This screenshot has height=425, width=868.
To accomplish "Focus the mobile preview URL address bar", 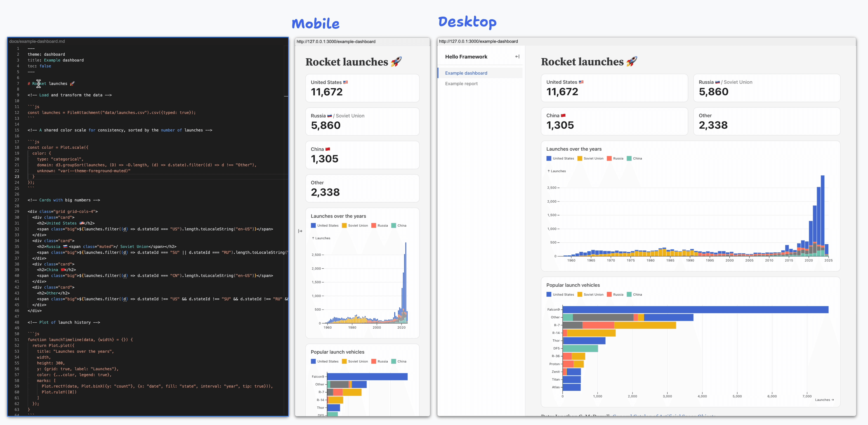I will [362, 41].
